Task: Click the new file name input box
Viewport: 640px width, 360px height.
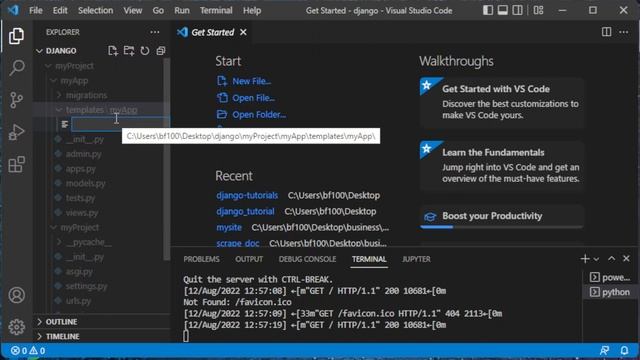Action: pos(120,124)
